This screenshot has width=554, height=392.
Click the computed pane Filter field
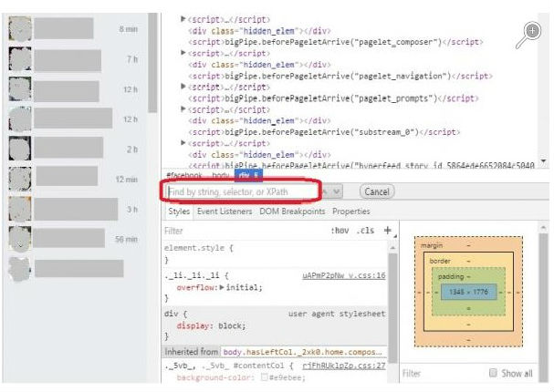[444, 373]
